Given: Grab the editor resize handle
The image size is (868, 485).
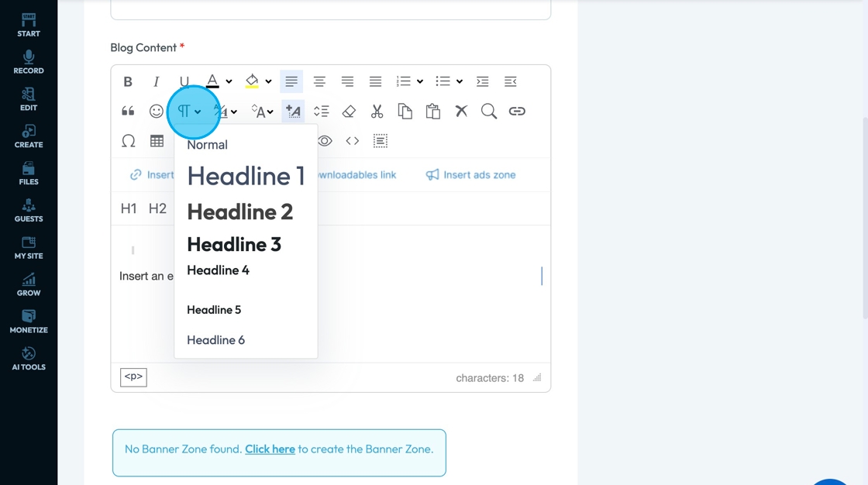Looking at the screenshot, I should [537, 377].
